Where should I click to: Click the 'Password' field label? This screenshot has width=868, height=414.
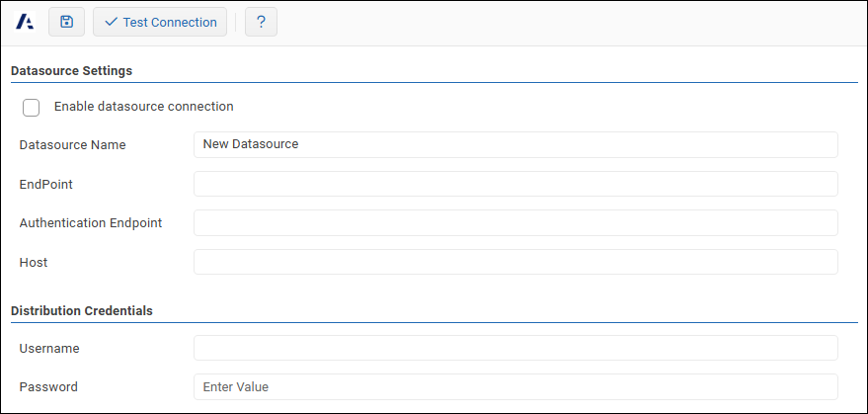click(48, 387)
